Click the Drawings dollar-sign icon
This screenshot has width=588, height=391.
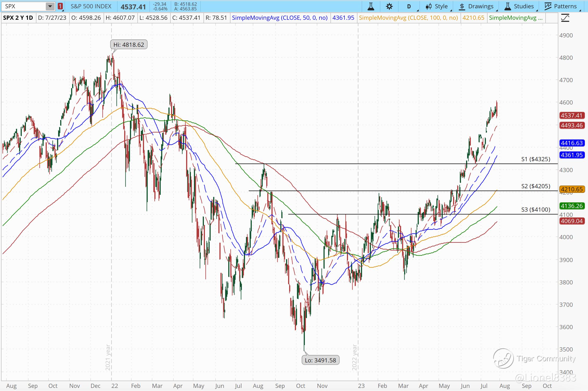(462, 6)
